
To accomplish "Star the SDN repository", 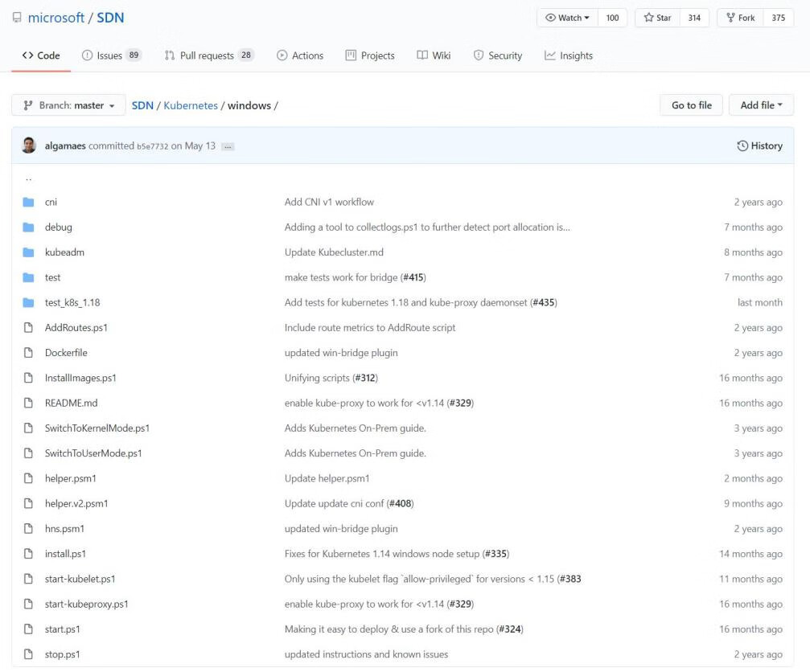I will (657, 18).
